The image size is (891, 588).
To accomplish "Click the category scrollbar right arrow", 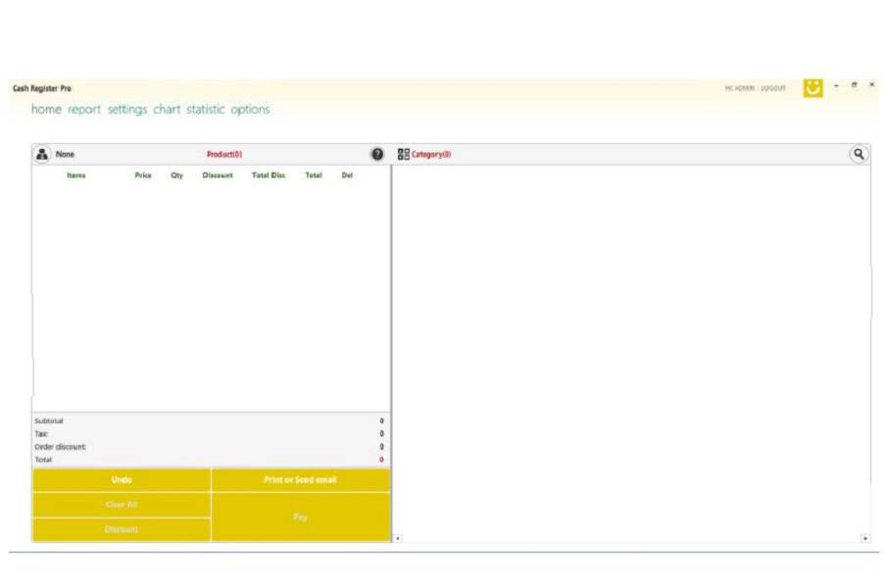I will 865,538.
